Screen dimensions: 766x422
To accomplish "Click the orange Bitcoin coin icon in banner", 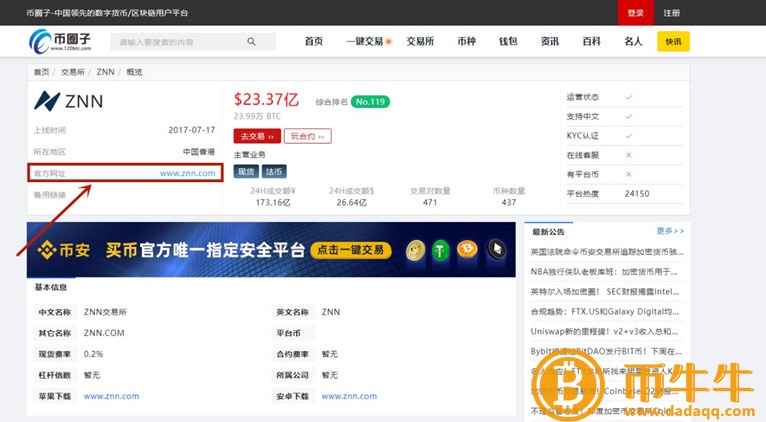I will click(467, 250).
